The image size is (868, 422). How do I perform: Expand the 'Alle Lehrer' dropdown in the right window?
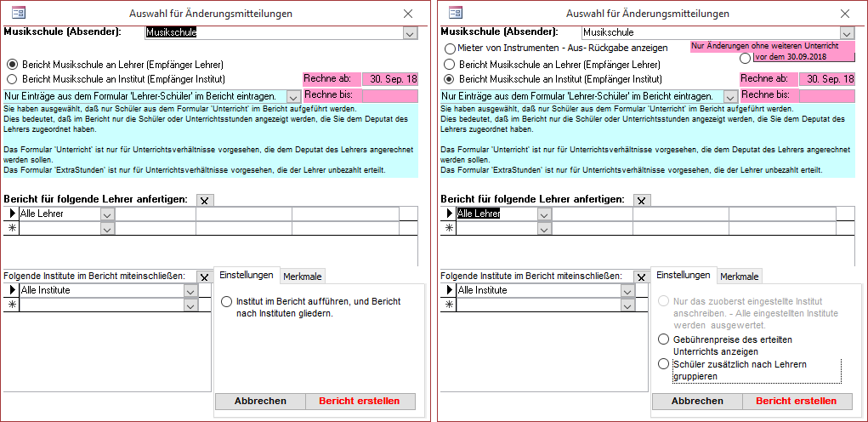click(x=544, y=214)
